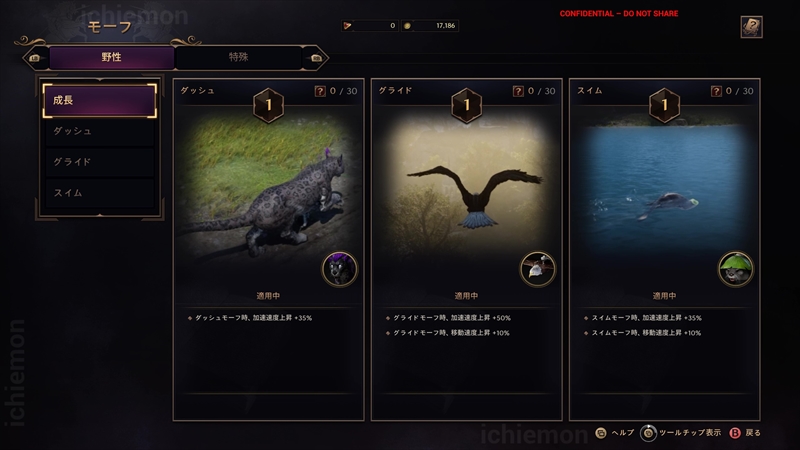
Task: Click the help book icon at top right
Action: click(x=751, y=27)
